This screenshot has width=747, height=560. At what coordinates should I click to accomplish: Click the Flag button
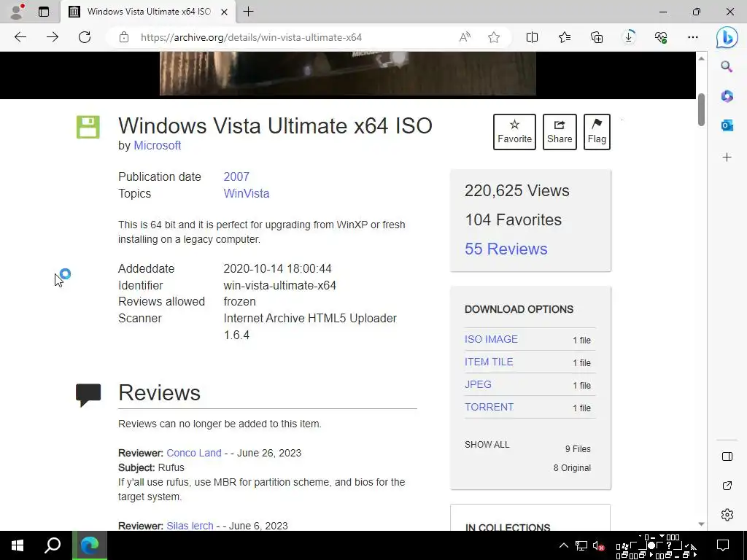(597, 132)
